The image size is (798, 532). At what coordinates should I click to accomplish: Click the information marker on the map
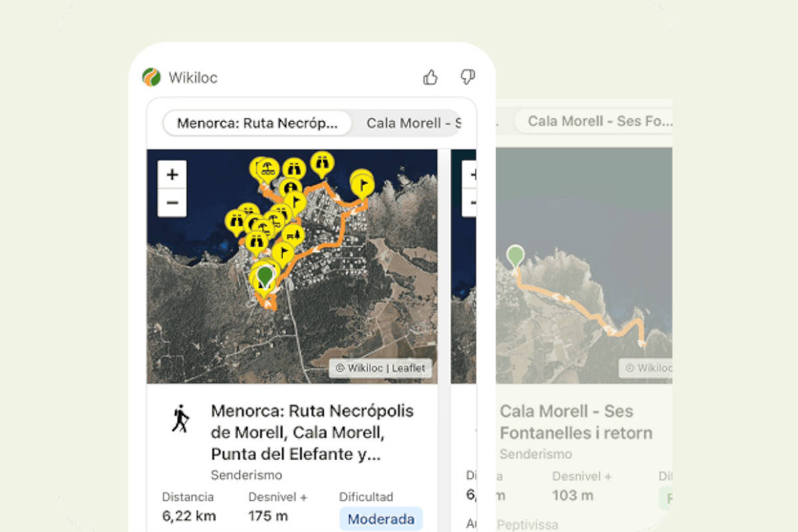(x=291, y=188)
